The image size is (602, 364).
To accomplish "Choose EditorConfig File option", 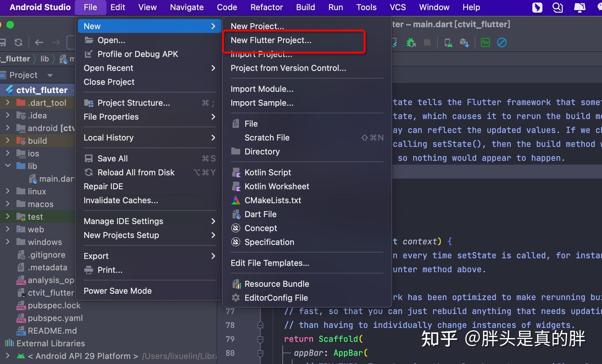I will tap(307, 298).
